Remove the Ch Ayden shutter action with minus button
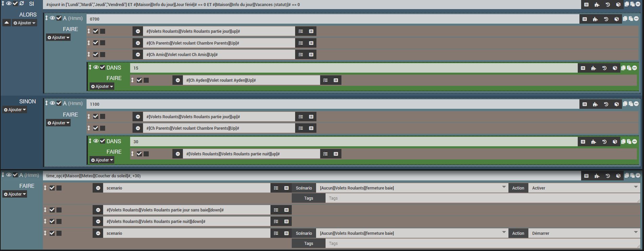Screen dimensions: 644x251 point(178,80)
